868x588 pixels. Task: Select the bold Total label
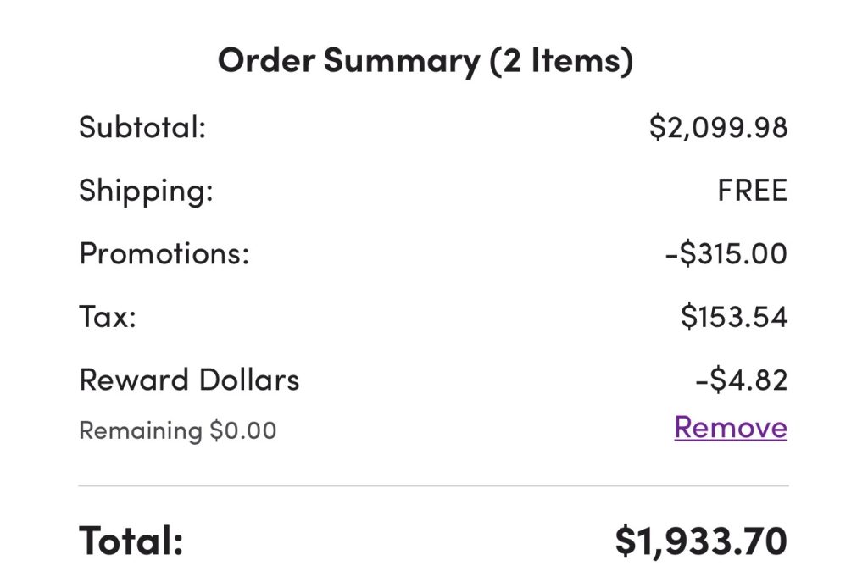[131, 540]
